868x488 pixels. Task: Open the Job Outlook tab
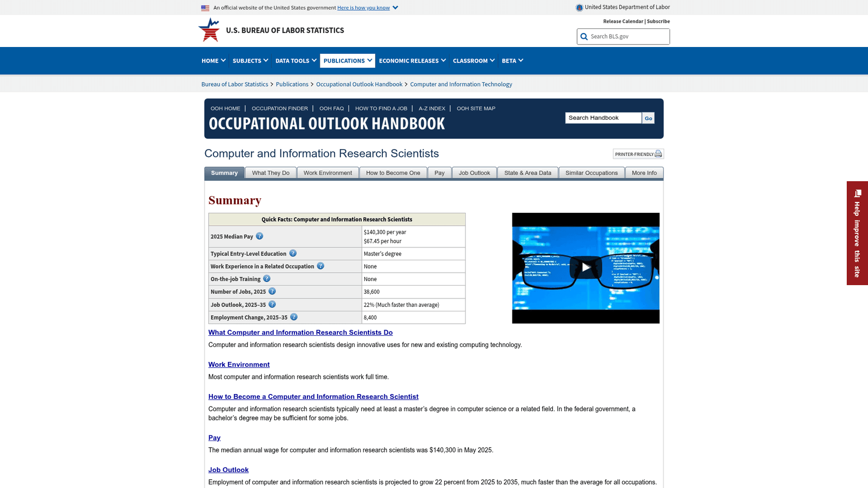[474, 173]
